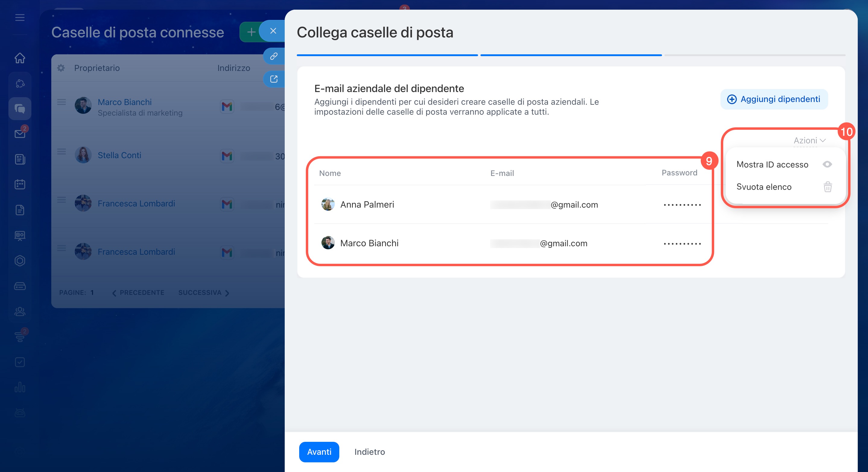Go to PRECEDENTE page chevron
The width and height of the screenshot is (868, 472).
coord(114,293)
